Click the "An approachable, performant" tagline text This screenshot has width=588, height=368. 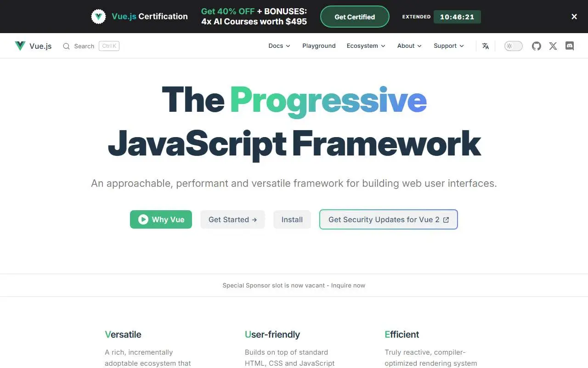[294, 183]
